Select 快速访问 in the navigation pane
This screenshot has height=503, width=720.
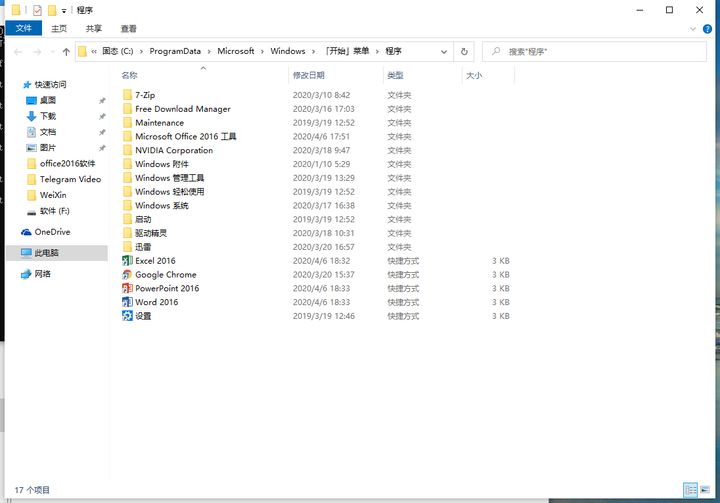point(50,85)
